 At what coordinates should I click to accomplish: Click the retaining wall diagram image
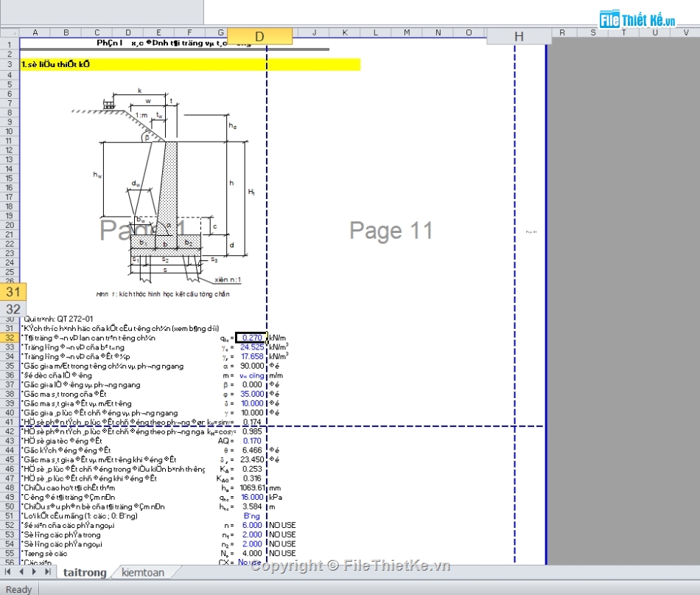coord(163,185)
